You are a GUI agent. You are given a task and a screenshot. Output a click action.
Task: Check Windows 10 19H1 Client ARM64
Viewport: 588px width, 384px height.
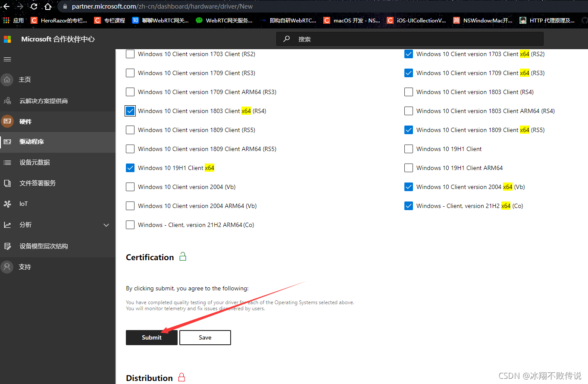click(409, 168)
